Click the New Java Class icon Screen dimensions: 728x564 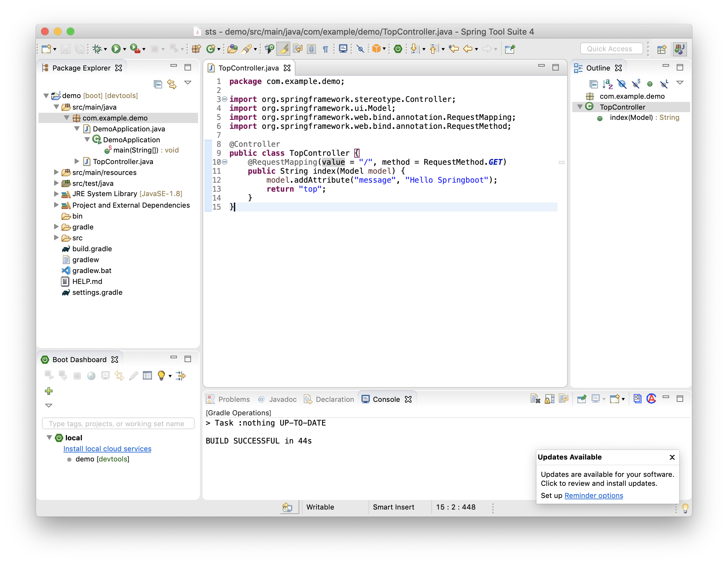pyautogui.click(x=211, y=49)
